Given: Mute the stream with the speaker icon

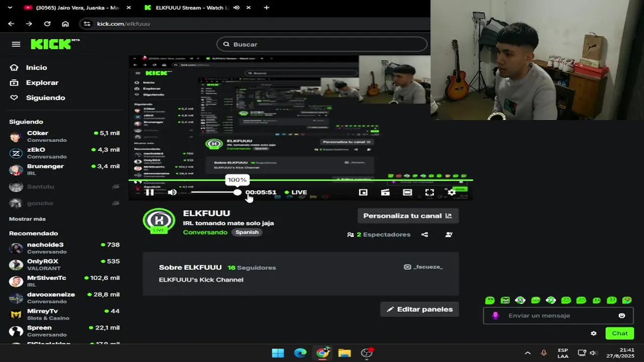Looking at the screenshot, I should pyautogui.click(x=172, y=192).
